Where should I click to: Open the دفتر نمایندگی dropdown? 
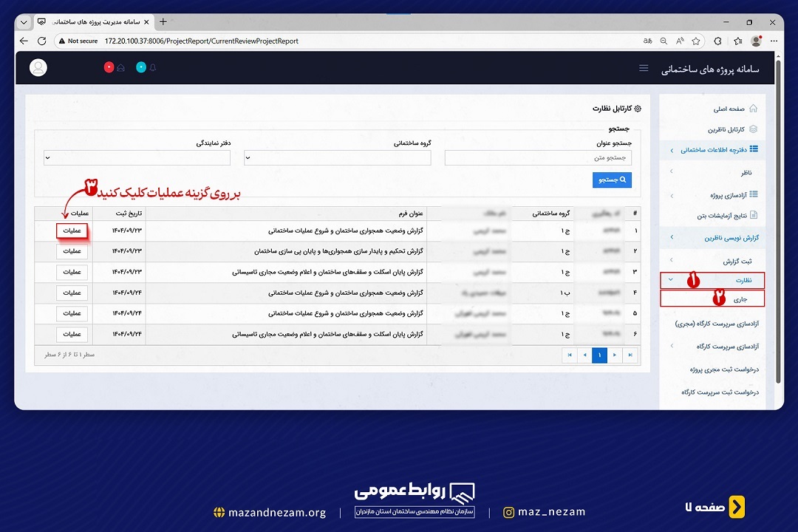tap(137, 157)
